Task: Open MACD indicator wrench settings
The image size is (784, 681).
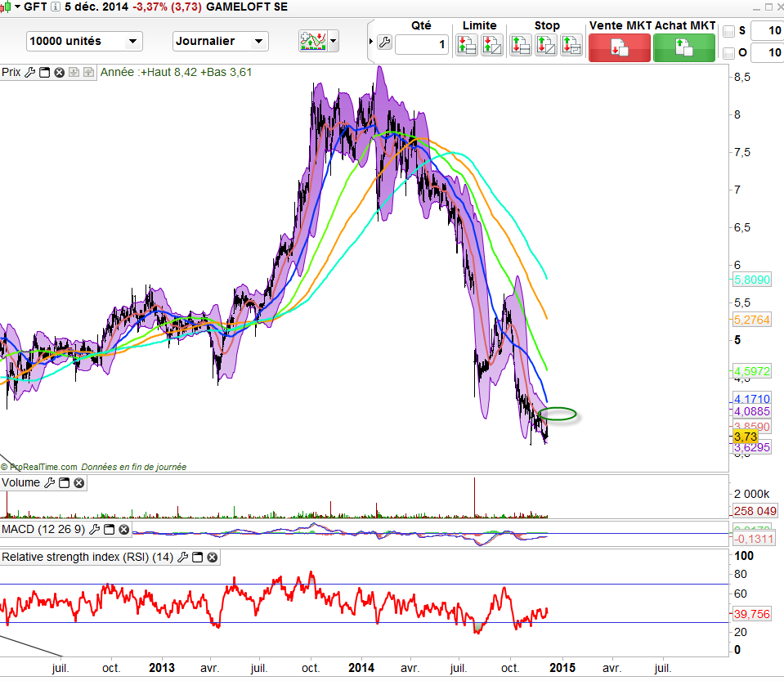Action: tap(95, 530)
